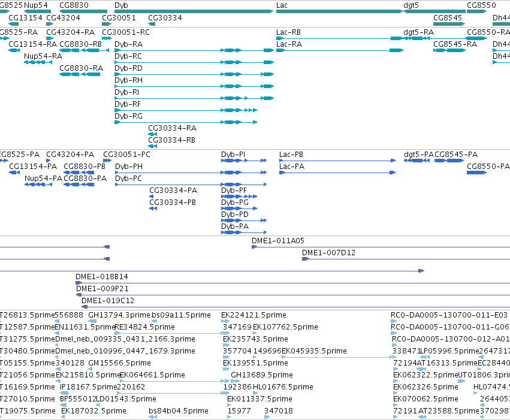The image size is (510, 420).
Task: Click protein CG13154-PA
Action: (33, 167)
